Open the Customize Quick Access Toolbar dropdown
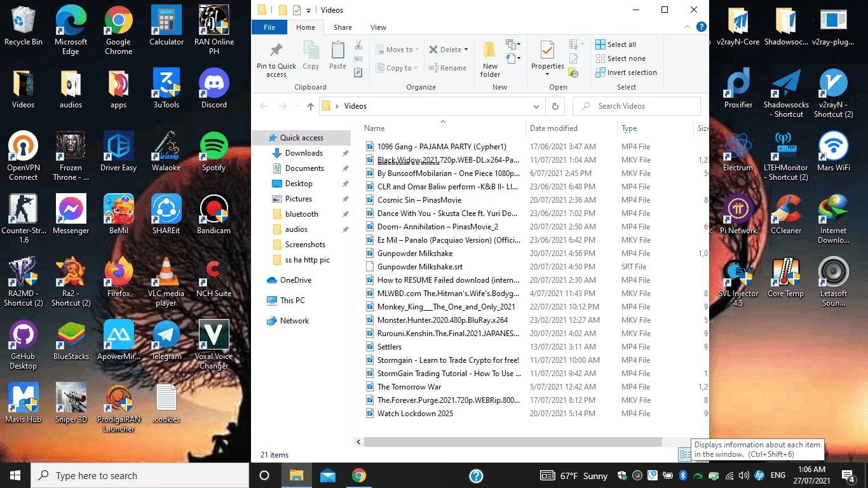The height and width of the screenshot is (488, 868). pos(308,10)
